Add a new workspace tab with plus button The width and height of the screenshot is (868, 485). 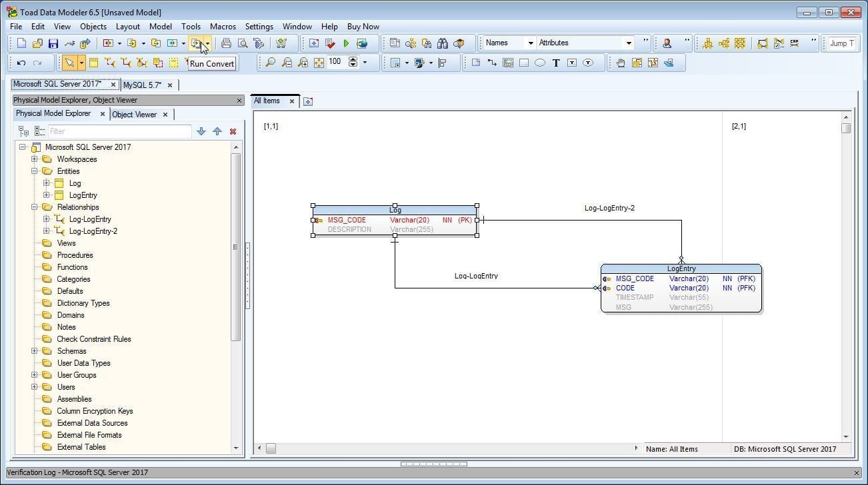click(307, 102)
